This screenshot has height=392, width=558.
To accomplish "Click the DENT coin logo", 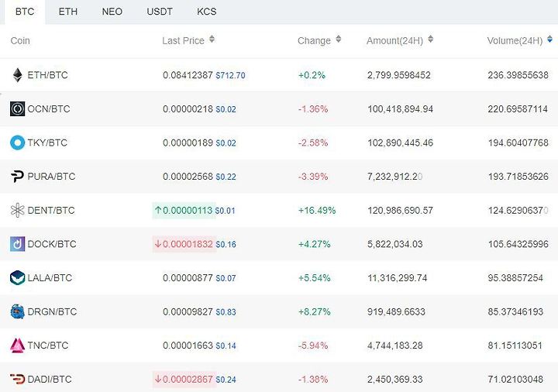I will coord(17,210).
